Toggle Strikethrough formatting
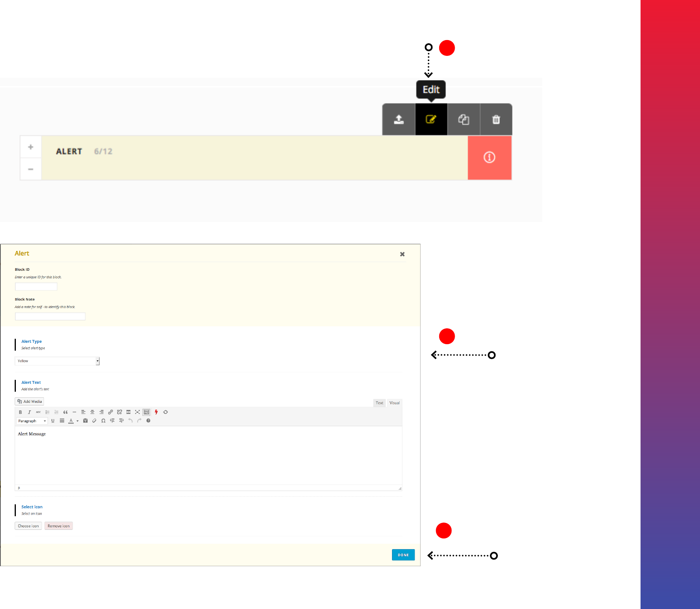Image resolution: width=700 pixels, height=609 pixels. click(38, 412)
